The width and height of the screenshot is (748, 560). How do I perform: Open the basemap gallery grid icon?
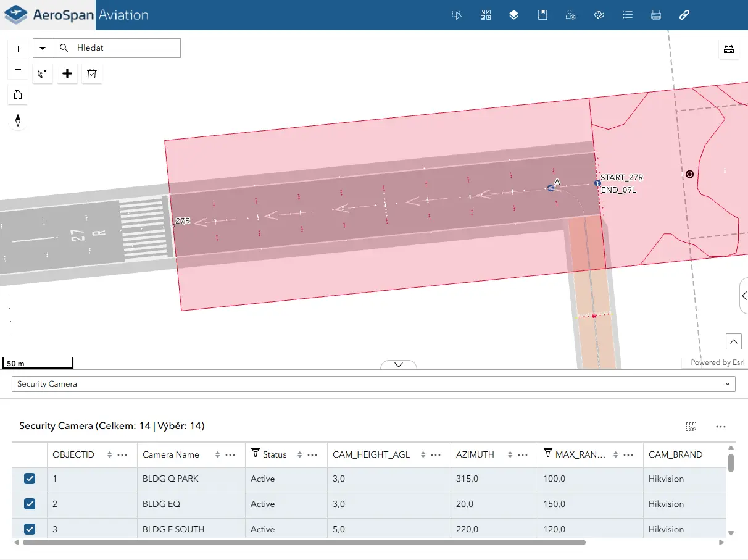pos(486,15)
